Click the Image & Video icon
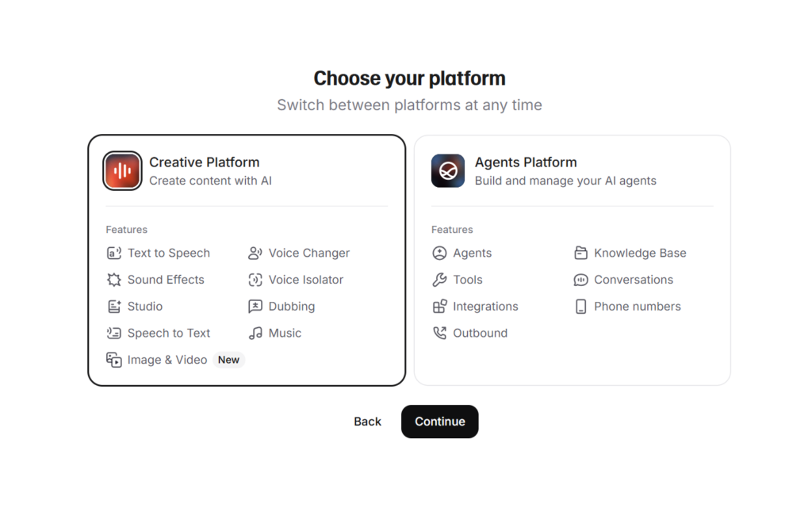The image size is (812, 519). (114, 360)
